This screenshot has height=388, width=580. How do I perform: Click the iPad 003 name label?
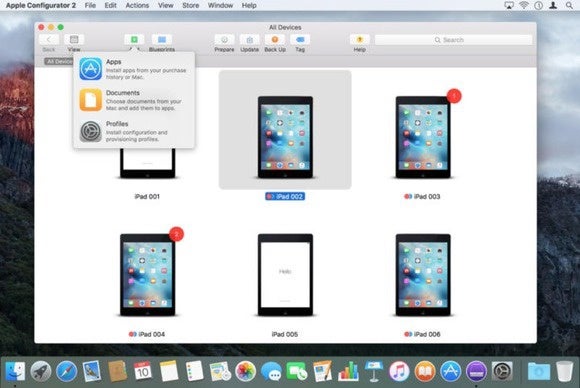coord(422,196)
